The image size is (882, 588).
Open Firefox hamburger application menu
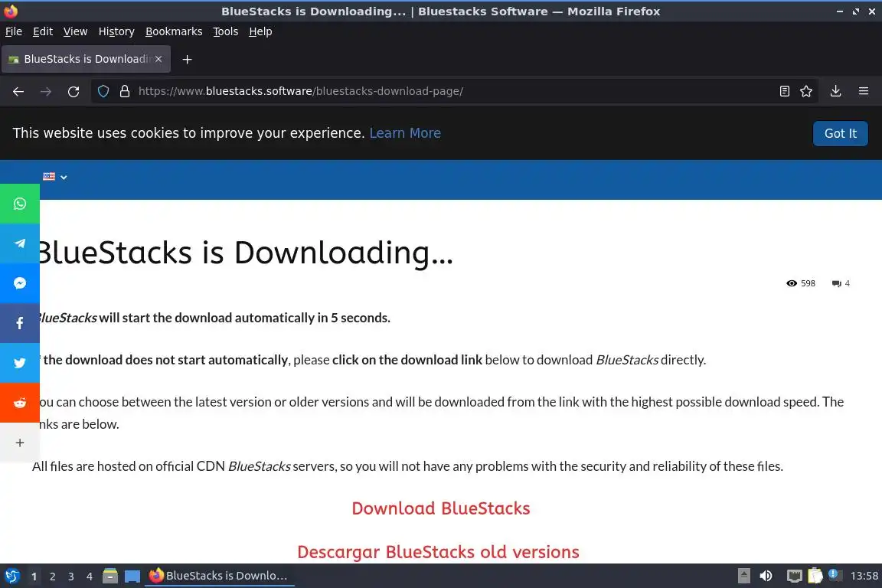pyautogui.click(x=864, y=91)
